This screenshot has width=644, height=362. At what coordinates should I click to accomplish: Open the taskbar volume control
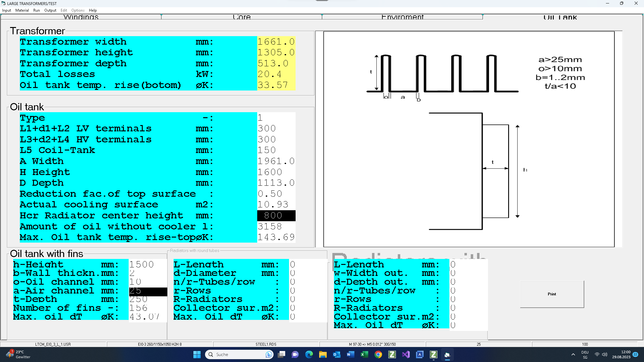tap(604, 354)
